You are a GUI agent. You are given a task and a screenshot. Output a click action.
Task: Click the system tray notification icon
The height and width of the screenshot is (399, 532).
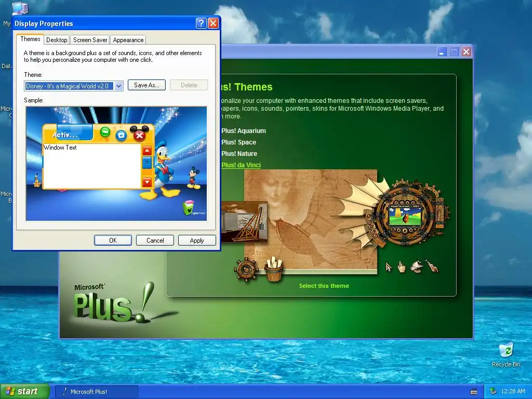click(x=494, y=391)
